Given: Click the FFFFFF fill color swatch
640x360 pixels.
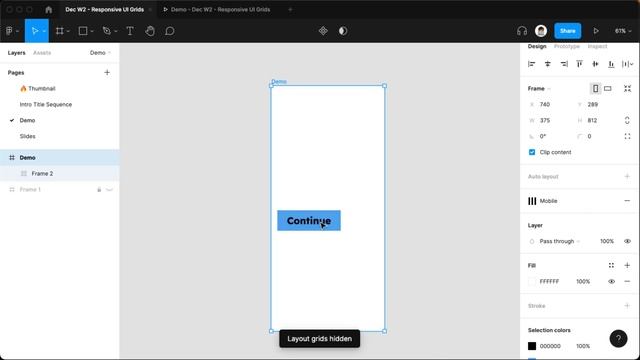Looking at the screenshot, I should (532, 281).
